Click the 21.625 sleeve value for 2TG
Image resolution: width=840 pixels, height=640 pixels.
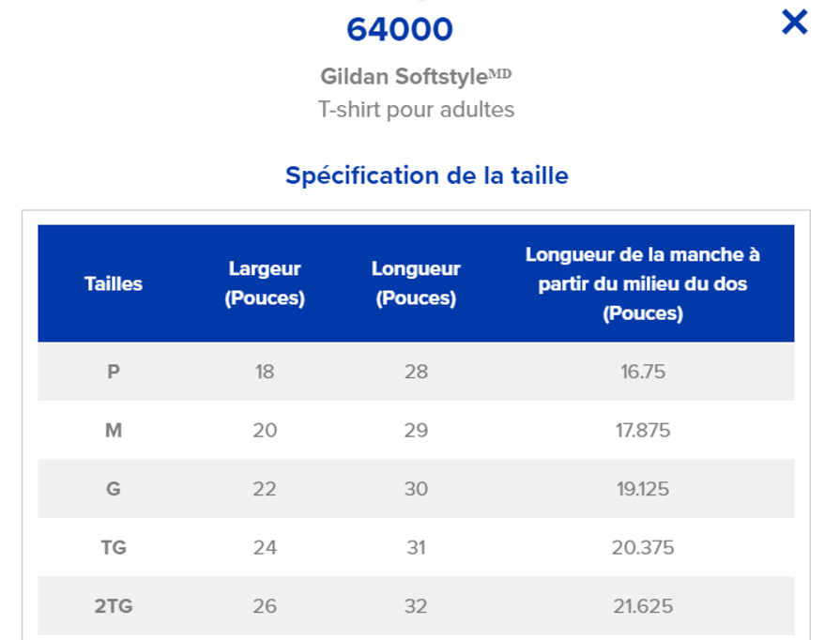[x=642, y=606]
